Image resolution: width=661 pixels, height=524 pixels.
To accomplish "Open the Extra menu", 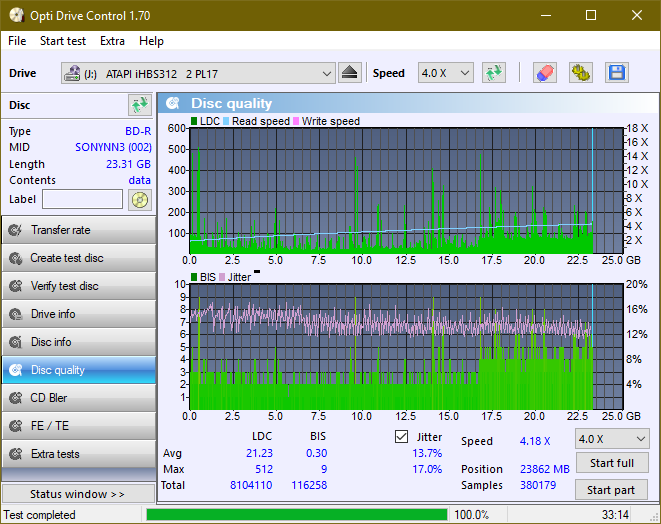I will click(112, 41).
